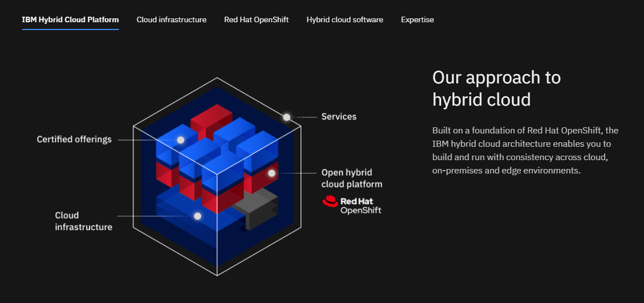Screen dimensions: 644x303
Task: Click the Cloud infrastructure hotspot dot
Action: click(x=198, y=216)
